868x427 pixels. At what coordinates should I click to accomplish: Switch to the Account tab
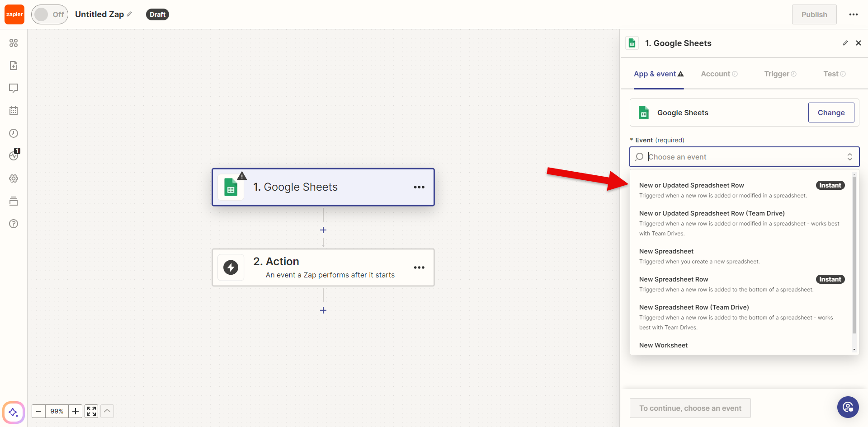coord(719,74)
